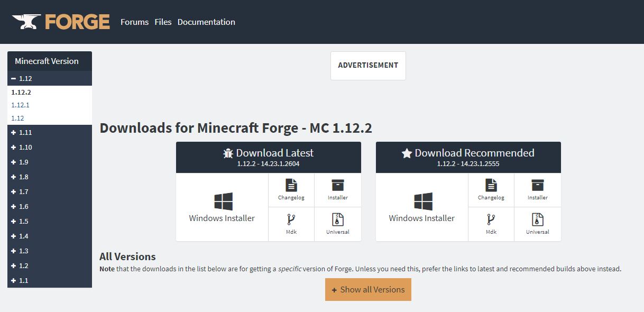
Task: Expand the 1.11 version group
Action: pyautogui.click(x=50, y=132)
